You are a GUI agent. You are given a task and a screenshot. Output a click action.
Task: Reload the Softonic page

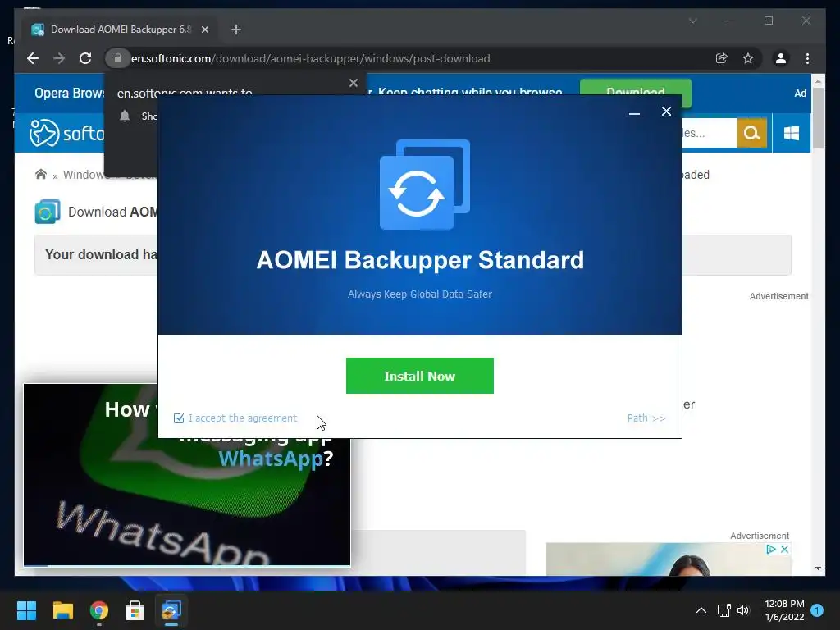(85, 58)
